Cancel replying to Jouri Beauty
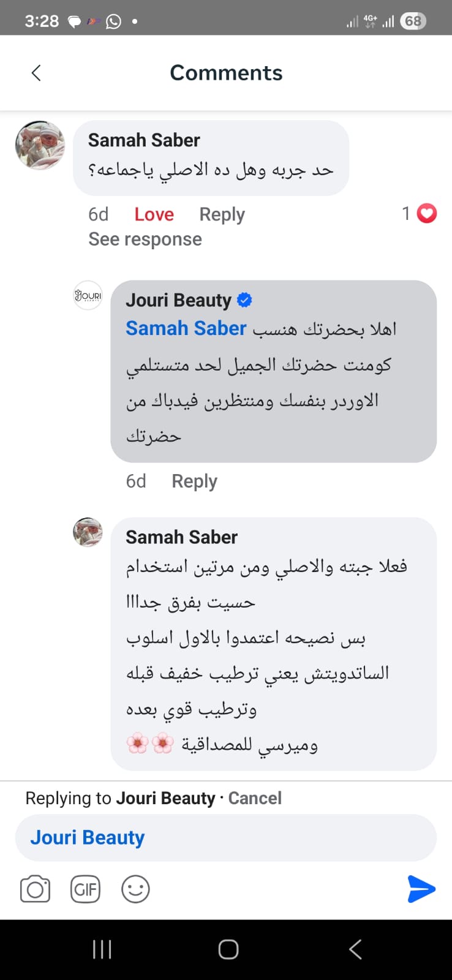Viewport: 452px width, 980px height. 255,798
